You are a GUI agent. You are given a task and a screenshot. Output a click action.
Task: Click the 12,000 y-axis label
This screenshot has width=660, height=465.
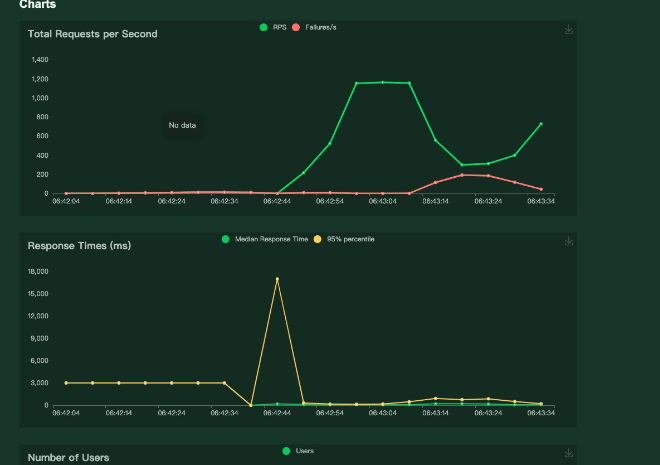click(x=38, y=316)
